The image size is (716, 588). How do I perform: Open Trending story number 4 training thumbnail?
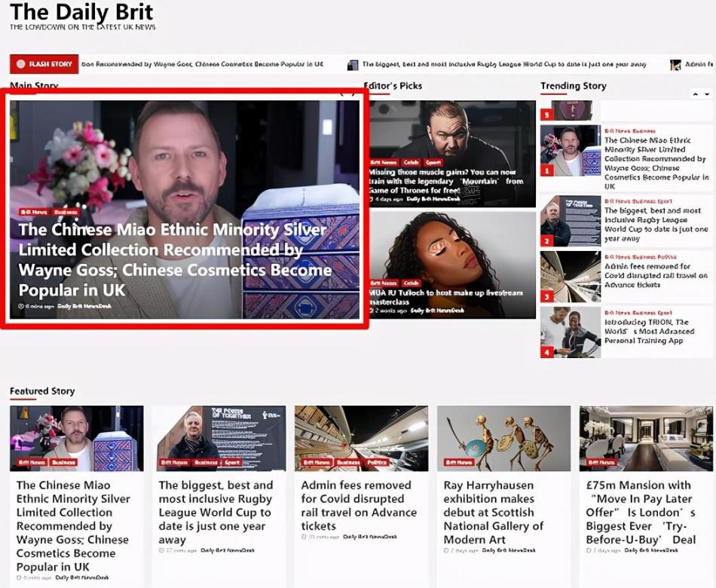[571, 332]
